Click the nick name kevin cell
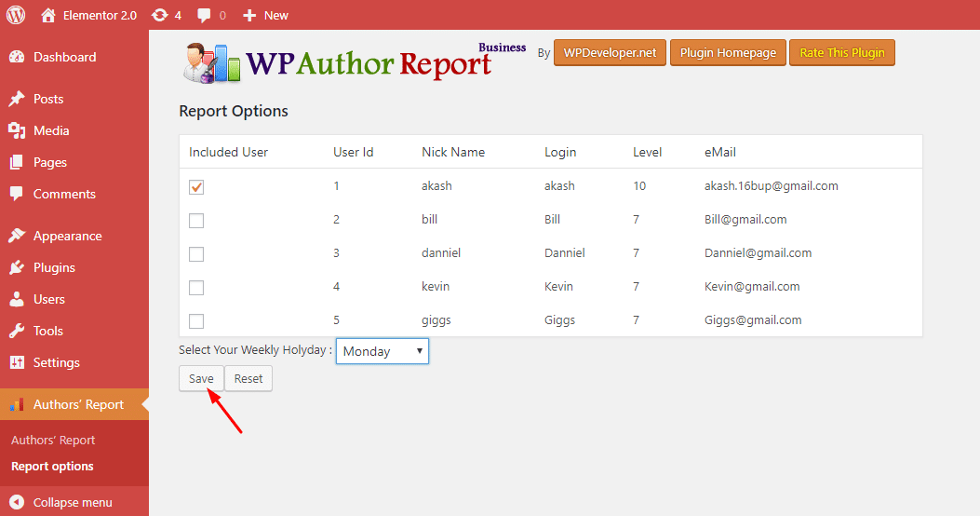980x516 pixels. point(436,287)
